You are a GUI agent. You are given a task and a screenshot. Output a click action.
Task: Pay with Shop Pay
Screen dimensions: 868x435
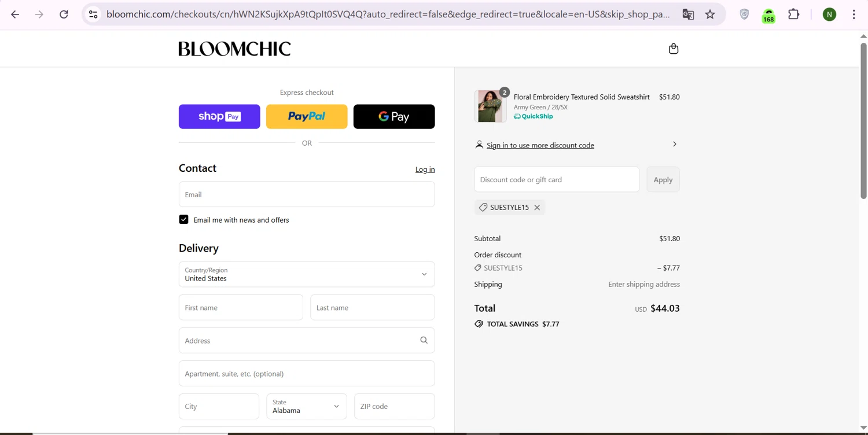tap(219, 116)
